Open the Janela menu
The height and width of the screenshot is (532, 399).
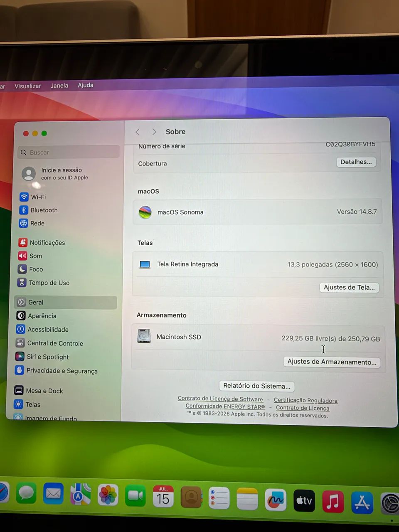pos(59,86)
